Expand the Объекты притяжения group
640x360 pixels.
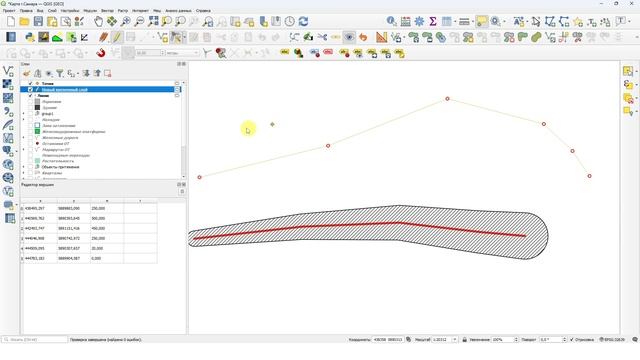point(24,167)
